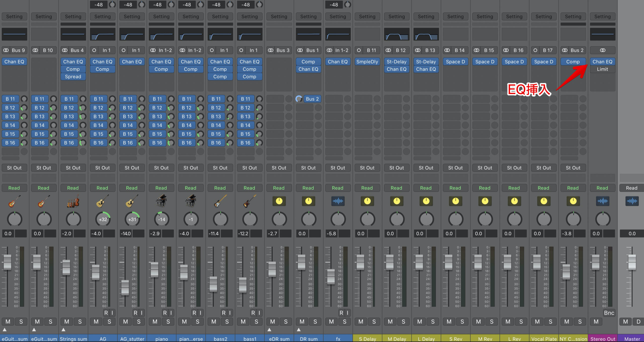Screen dimensions: 644x342
Task: Click the bass guitar icon on bass2 track
Action: click(220, 201)
